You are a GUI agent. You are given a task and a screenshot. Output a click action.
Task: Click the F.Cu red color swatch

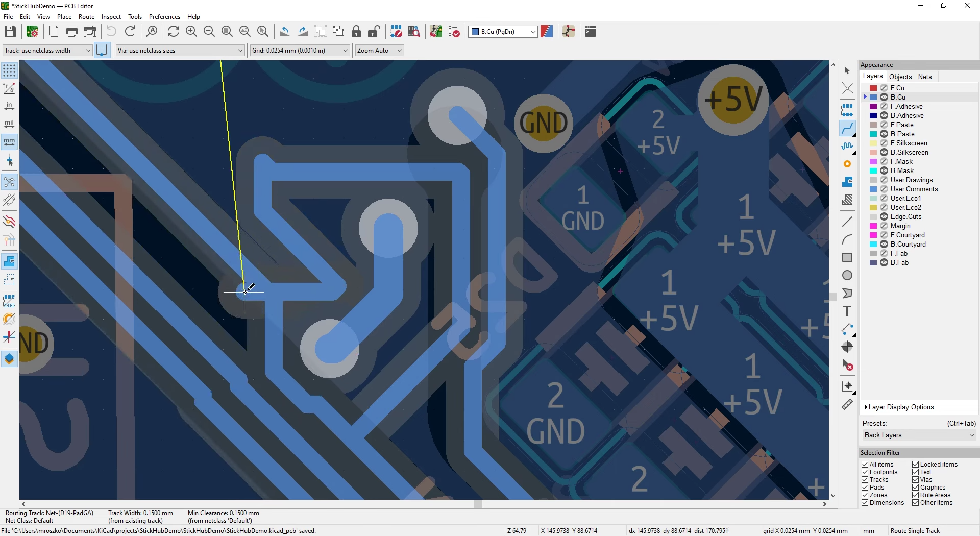click(873, 88)
